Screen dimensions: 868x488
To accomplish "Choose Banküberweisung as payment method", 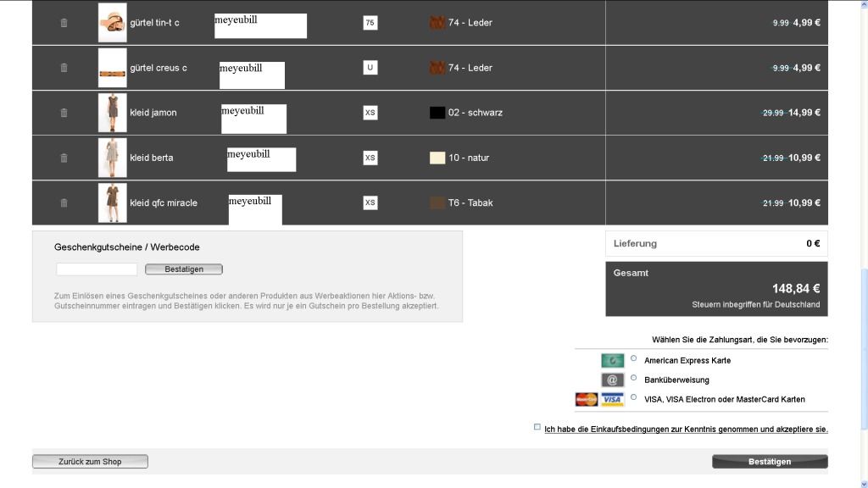I will [634, 378].
